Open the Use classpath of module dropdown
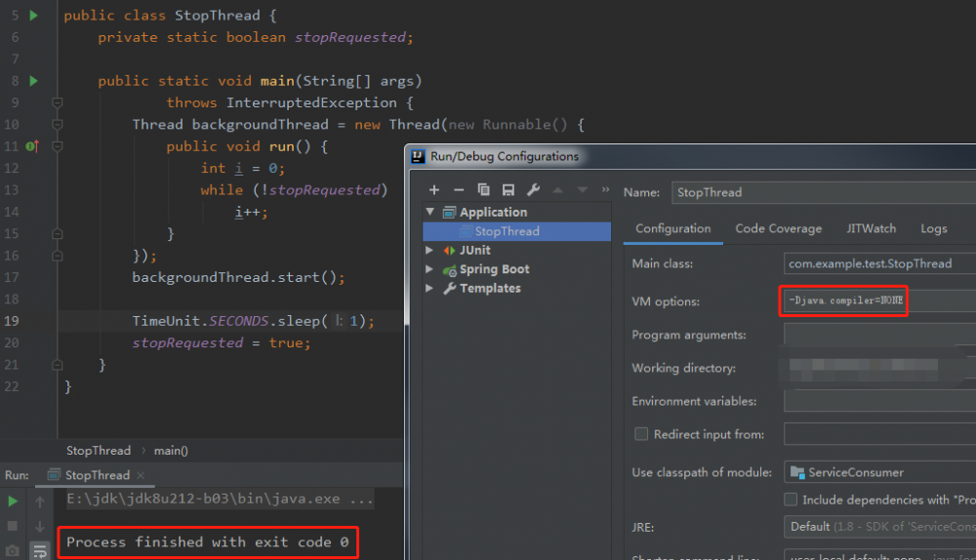This screenshot has width=976, height=560. (879, 472)
